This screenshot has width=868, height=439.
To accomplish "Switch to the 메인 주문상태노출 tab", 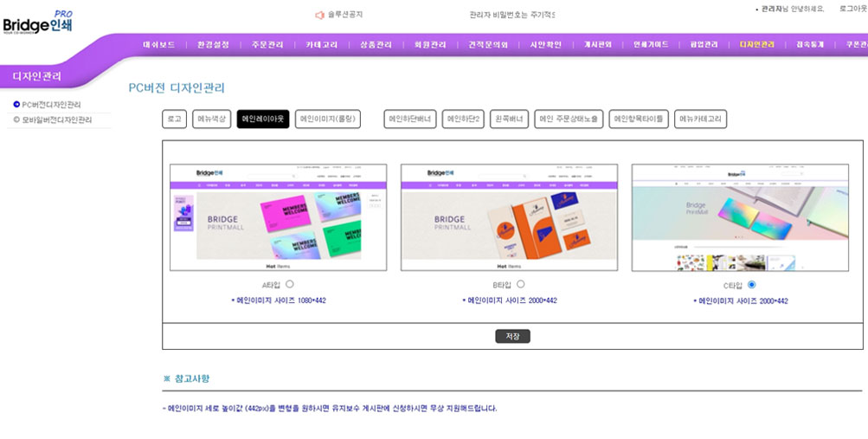I will (x=569, y=119).
